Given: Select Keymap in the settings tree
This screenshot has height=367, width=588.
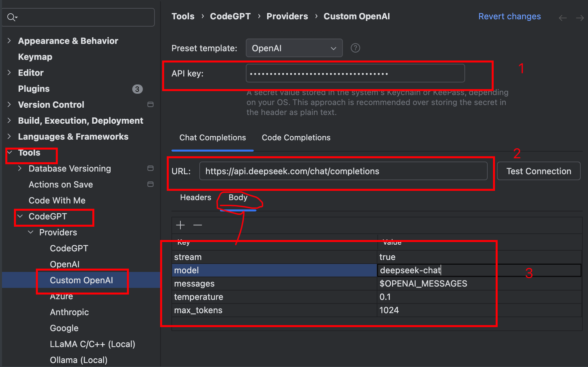Looking at the screenshot, I should pyautogui.click(x=35, y=57).
